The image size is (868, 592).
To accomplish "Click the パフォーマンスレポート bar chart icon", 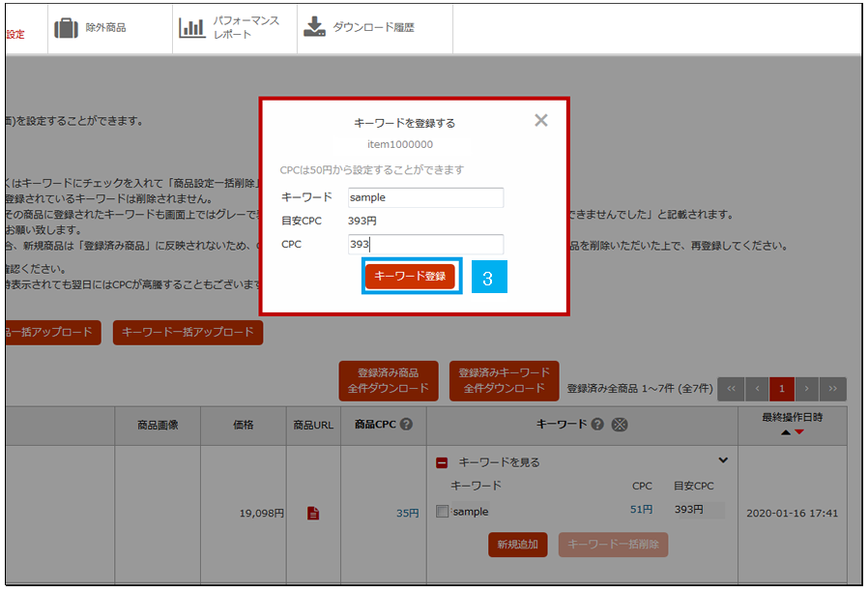I will [191, 28].
